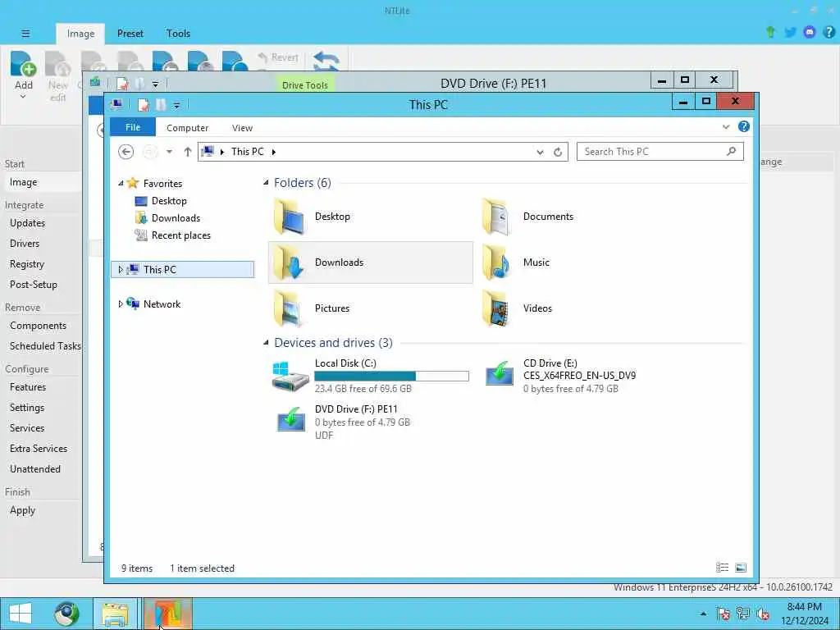Image resolution: width=840 pixels, height=630 pixels.
Task: Open View ribbon tab
Action: tap(242, 127)
